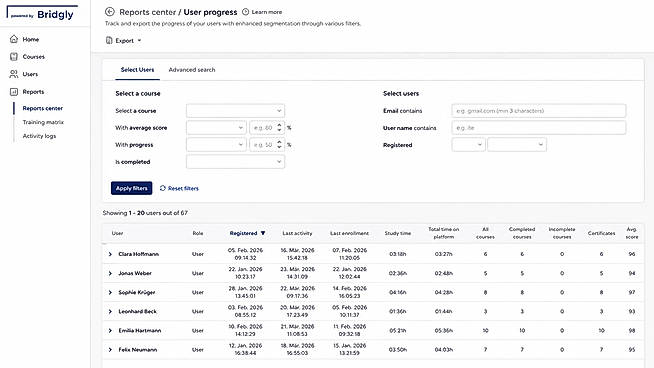
Task: Click the progress percent input field
Action: tap(267, 145)
